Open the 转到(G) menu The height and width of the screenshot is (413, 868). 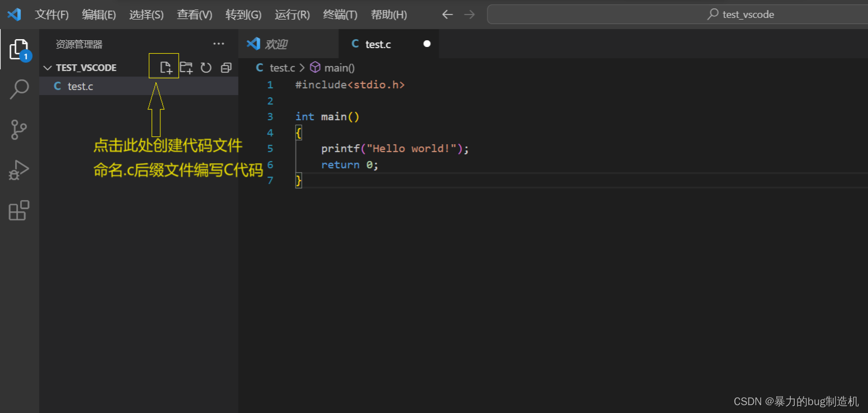click(x=244, y=15)
